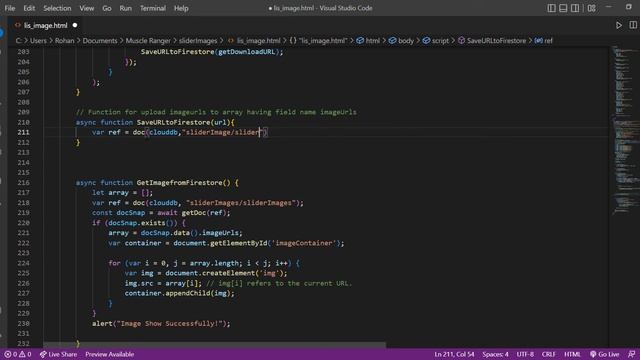Screen dimensions: 640x360
Task: Click container.appendChild(img) on line 227
Action: tap(179, 293)
